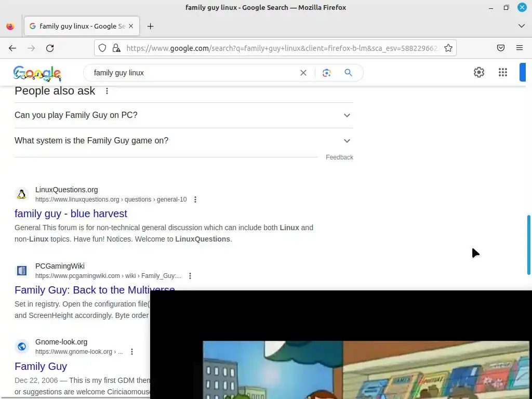This screenshot has height=399, width=532.
Task: Bookmark this page with star icon
Action: click(448, 48)
